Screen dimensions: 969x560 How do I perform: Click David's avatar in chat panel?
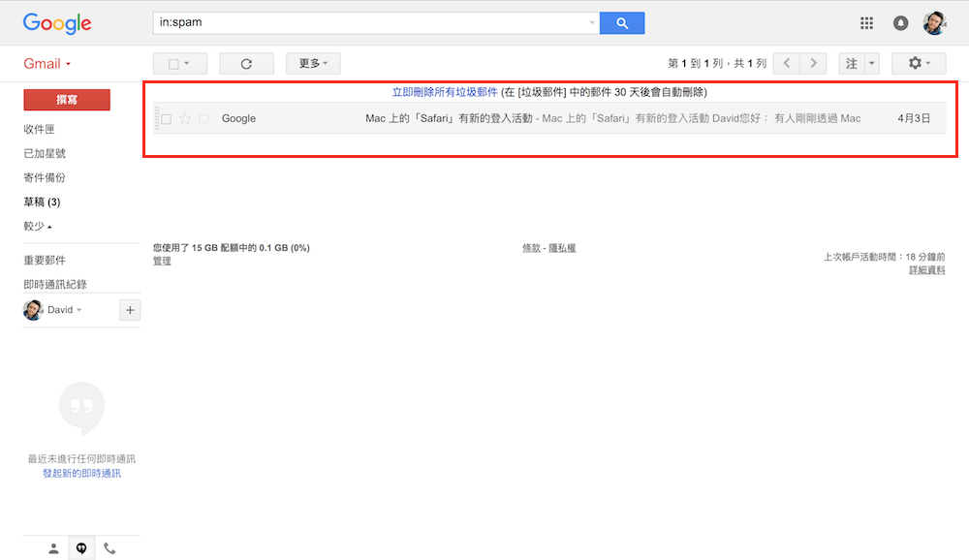pos(33,310)
